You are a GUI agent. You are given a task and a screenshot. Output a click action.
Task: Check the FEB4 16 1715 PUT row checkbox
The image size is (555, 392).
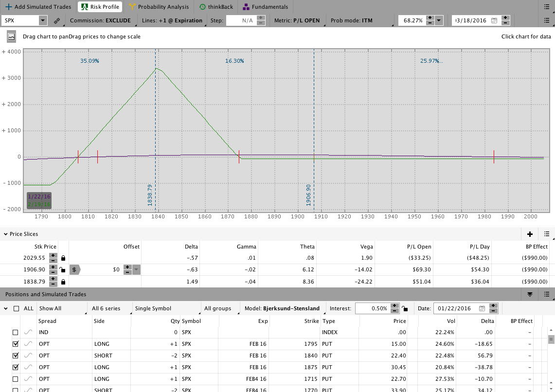pos(15,379)
